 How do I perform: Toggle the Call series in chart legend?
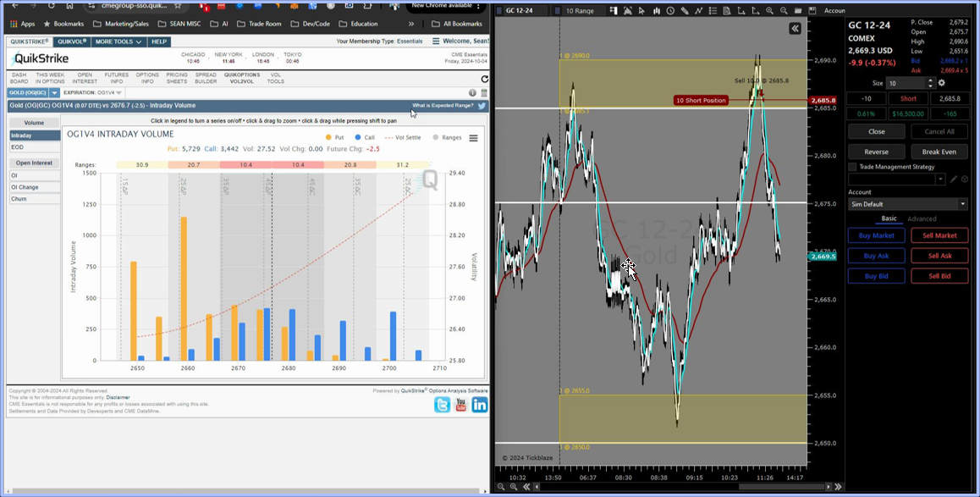tap(365, 137)
